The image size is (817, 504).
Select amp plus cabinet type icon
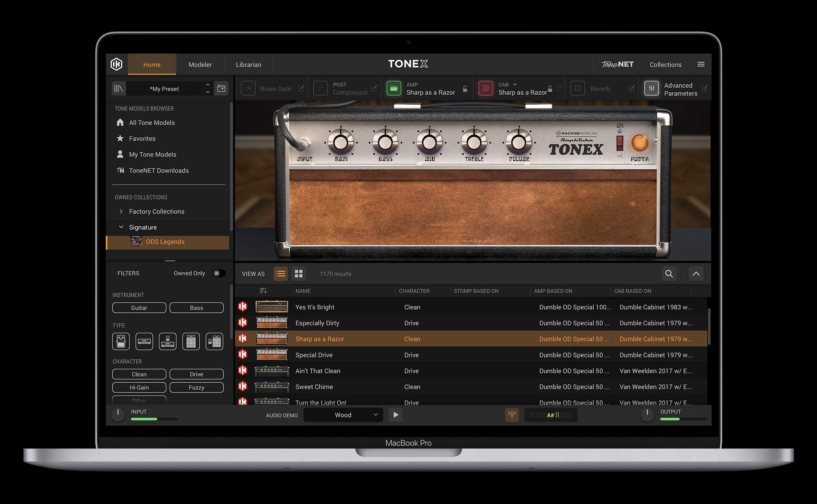(x=191, y=341)
